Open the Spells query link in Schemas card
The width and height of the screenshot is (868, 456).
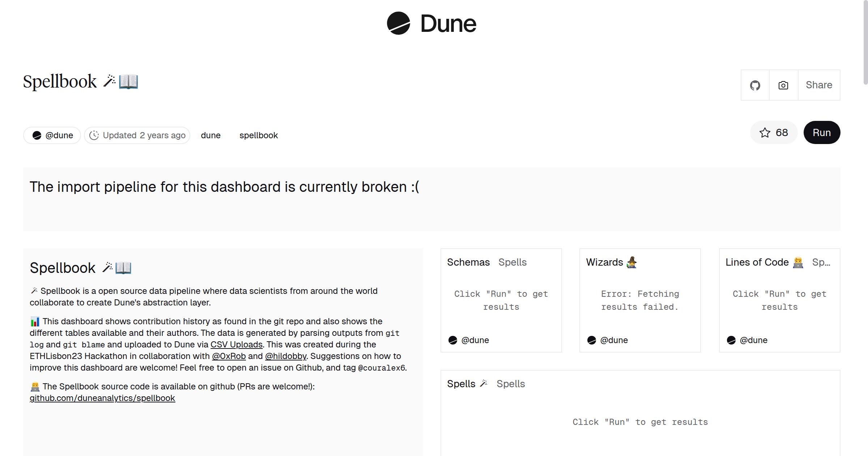(512, 262)
